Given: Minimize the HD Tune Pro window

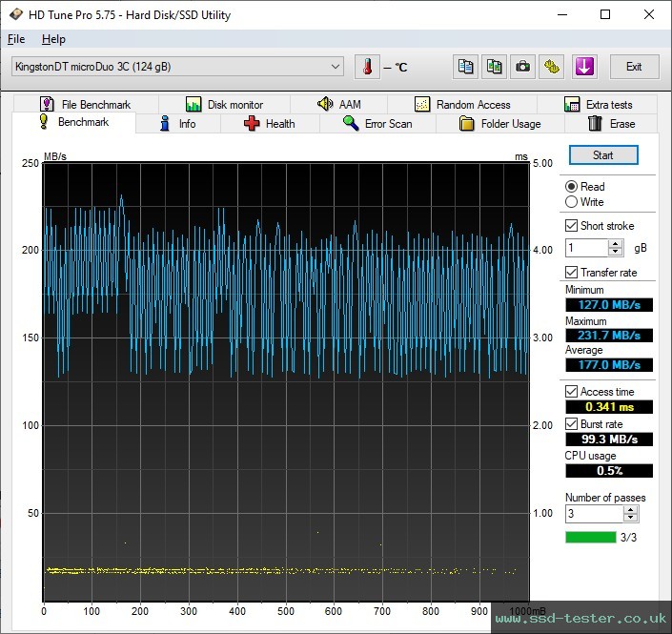Looking at the screenshot, I should (562, 14).
